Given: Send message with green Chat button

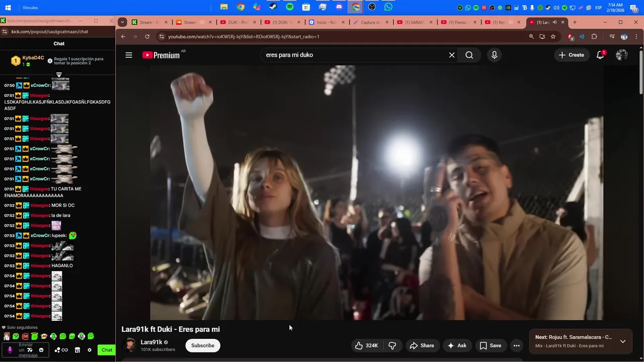Looking at the screenshot, I should (107, 350).
